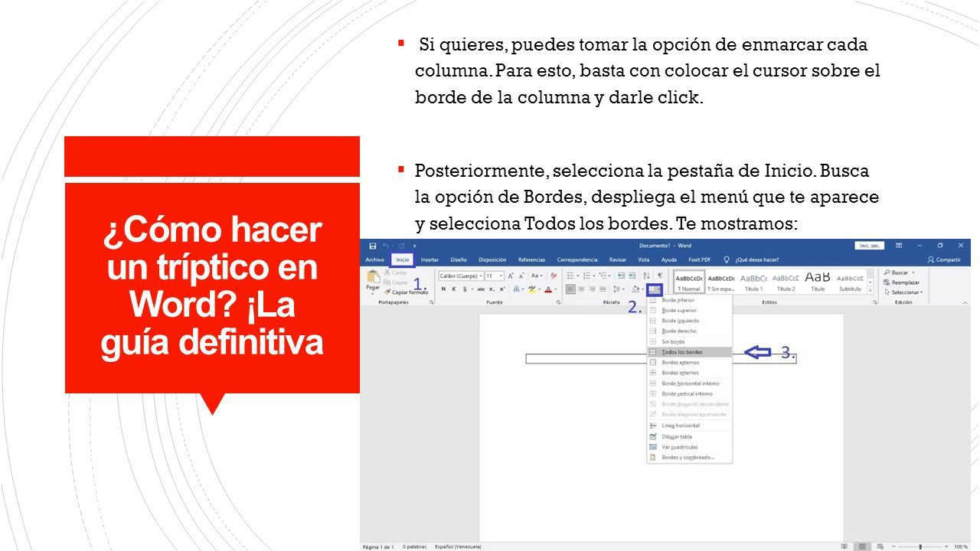This screenshot has width=980, height=551.
Task: Click the bullet list icon
Action: [x=570, y=276]
